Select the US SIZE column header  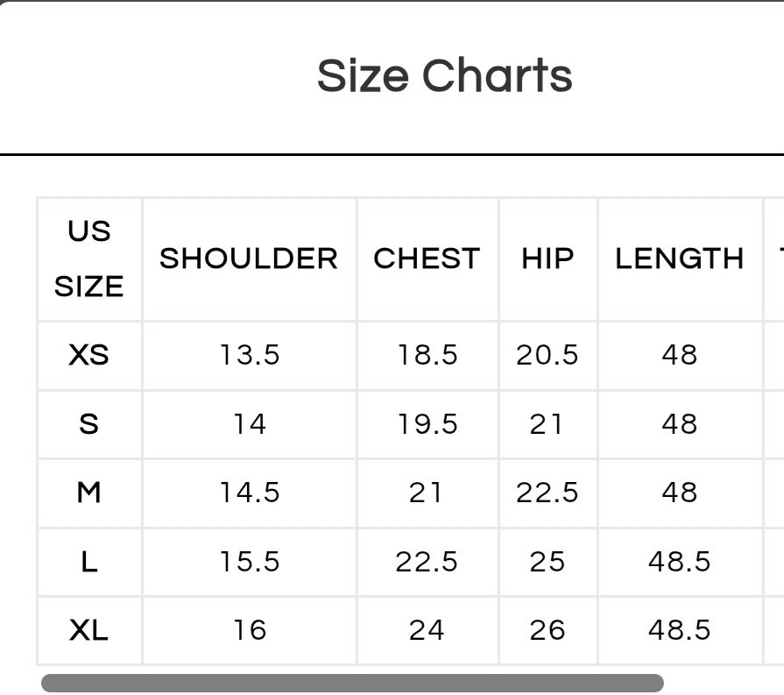click(89, 259)
